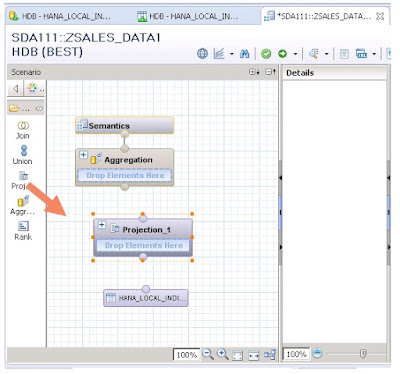The image size is (400, 374).
Task: Click the data preview magnifier icon
Action: [313, 53]
